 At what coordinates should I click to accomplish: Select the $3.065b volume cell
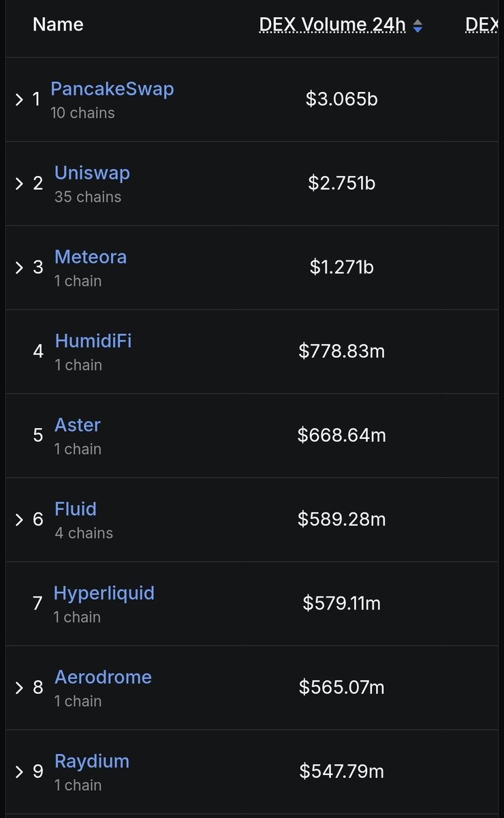(342, 100)
